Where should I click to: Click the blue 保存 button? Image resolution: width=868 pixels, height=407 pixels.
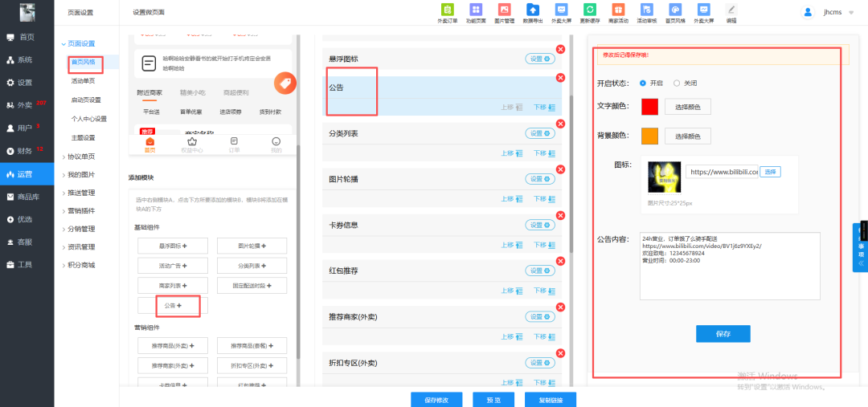click(723, 333)
